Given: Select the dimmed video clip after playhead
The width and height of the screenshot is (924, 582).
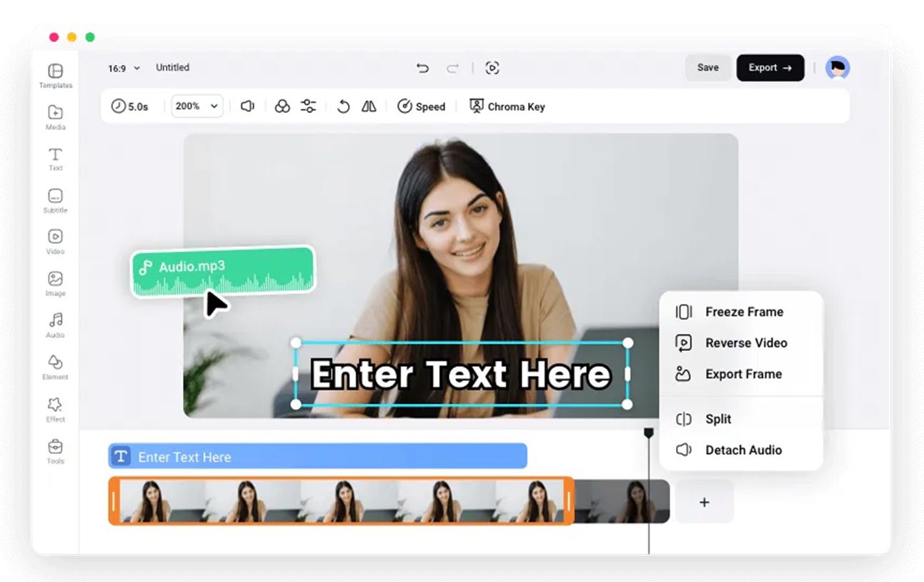Looking at the screenshot, I should pos(622,501).
